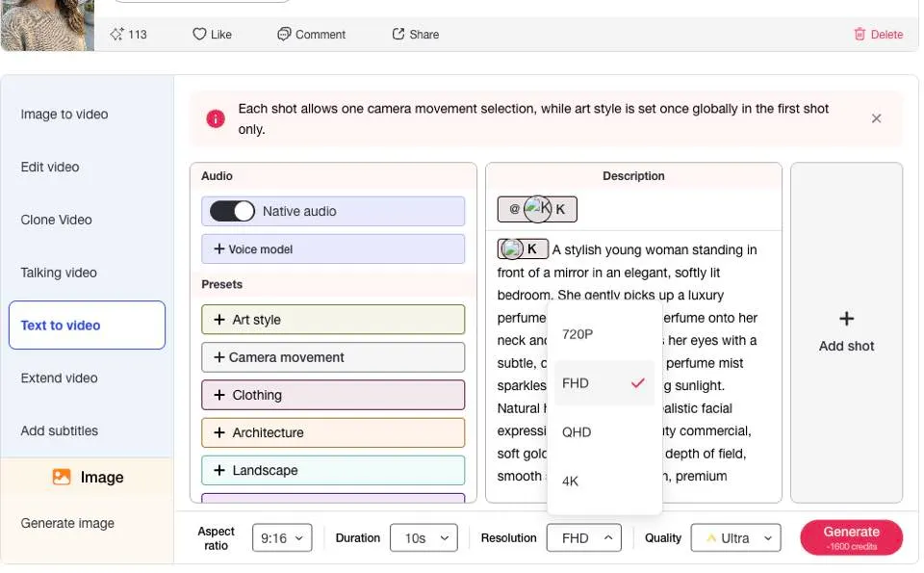The height and width of the screenshot is (573, 924).
Task: Select QHD resolution option
Action: pyautogui.click(x=604, y=432)
